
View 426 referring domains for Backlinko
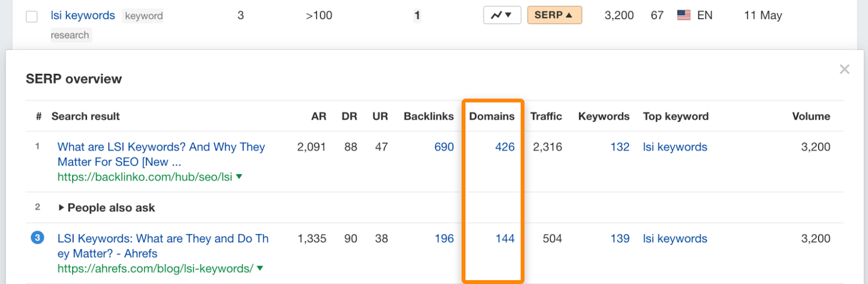(x=505, y=147)
